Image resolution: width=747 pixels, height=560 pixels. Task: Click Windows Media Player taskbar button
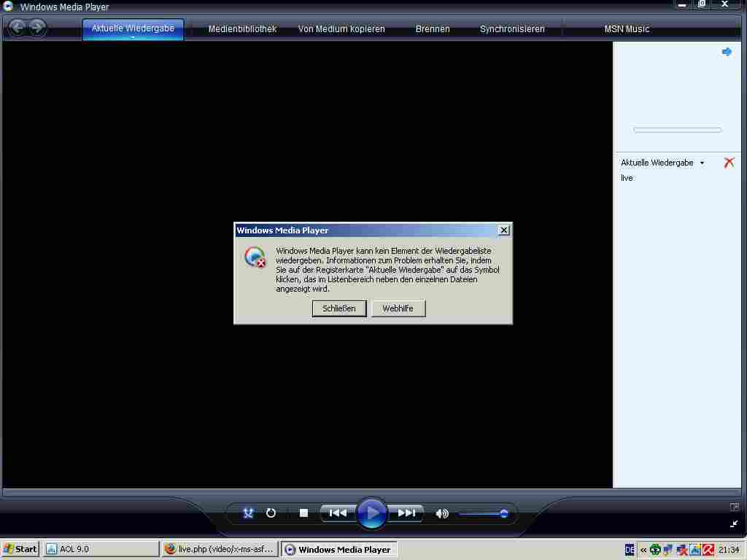[338, 550]
